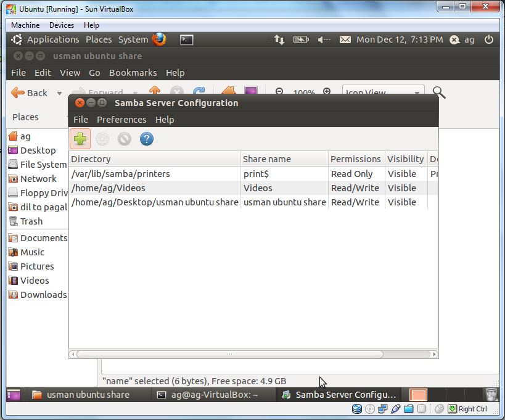Image resolution: width=505 pixels, height=420 pixels.
Task: Open Network in Places sidebar
Action: point(32,179)
